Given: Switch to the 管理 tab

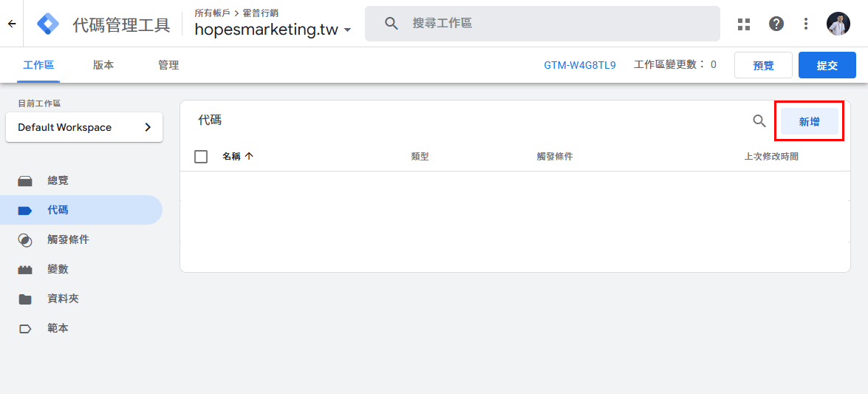Looking at the screenshot, I should point(168,65).
